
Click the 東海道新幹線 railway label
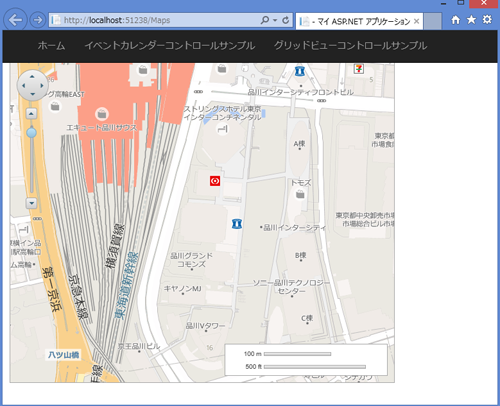127,285
